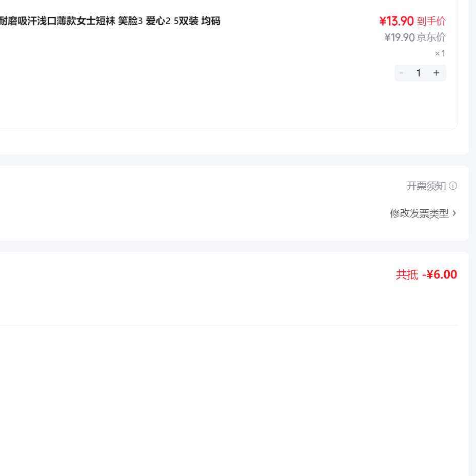
Task: Click the quantity field showing 1
Action: (419, 73)
